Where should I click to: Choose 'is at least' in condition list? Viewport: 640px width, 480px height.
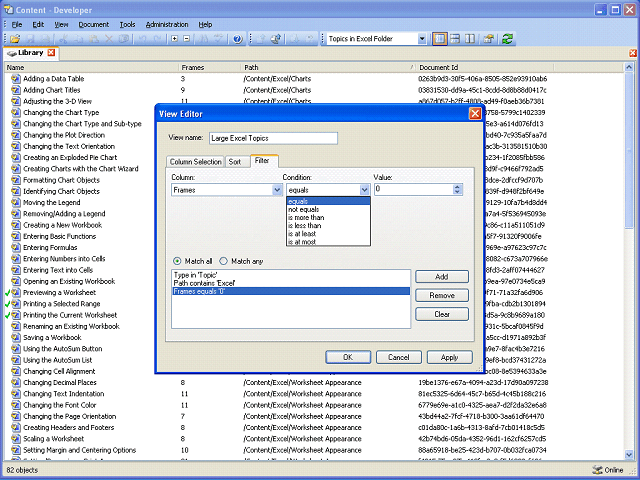tap(328, 234)
